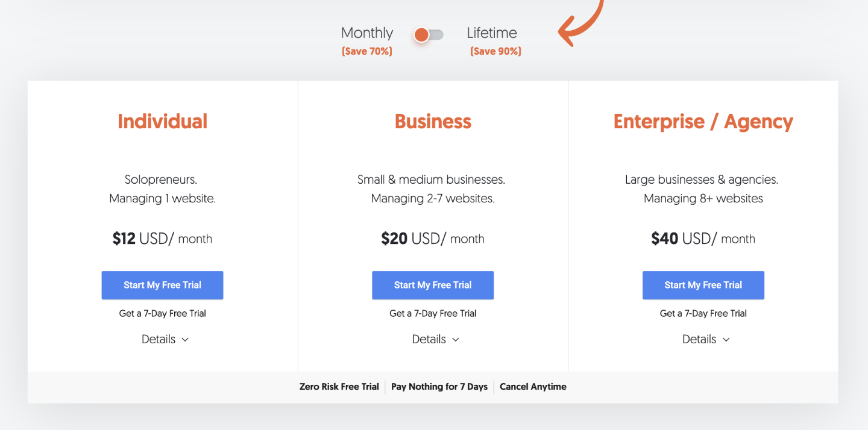Expand Details under Enterprise / Agency plan
The width and height of the screenshot is (868, 430).
(x=706, y=340)
